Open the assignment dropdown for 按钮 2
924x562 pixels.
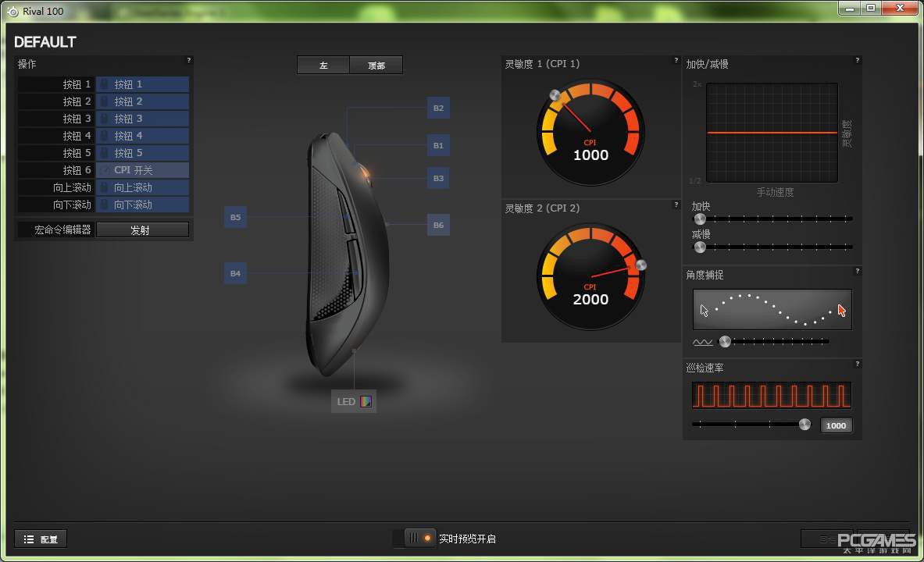143,101
